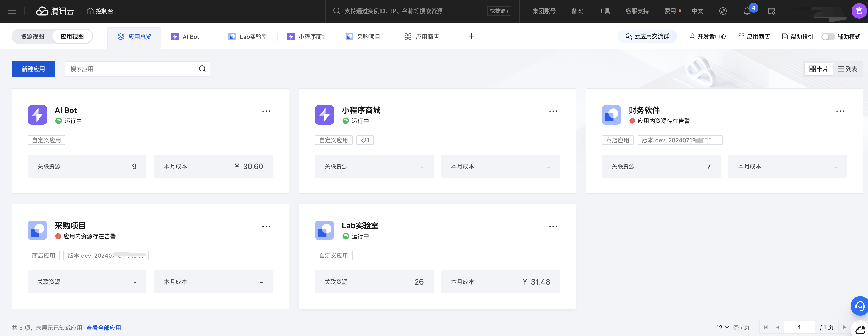Open 采购项目 card more-options menu

click(266, 226)
